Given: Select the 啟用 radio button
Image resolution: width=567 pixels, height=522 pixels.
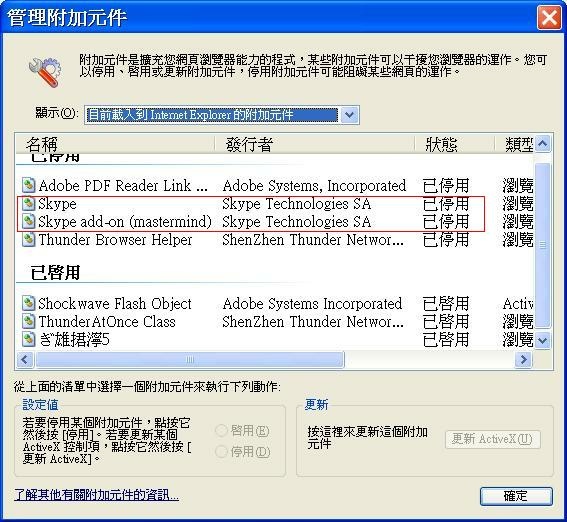Looking at the screenshot, I should point(221,431).
